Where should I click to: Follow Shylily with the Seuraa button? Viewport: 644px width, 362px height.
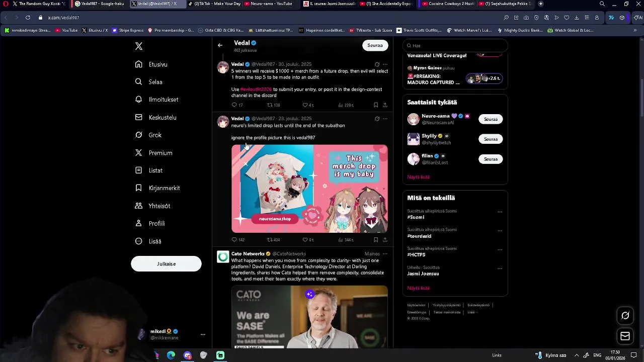[x=491, y=139]
